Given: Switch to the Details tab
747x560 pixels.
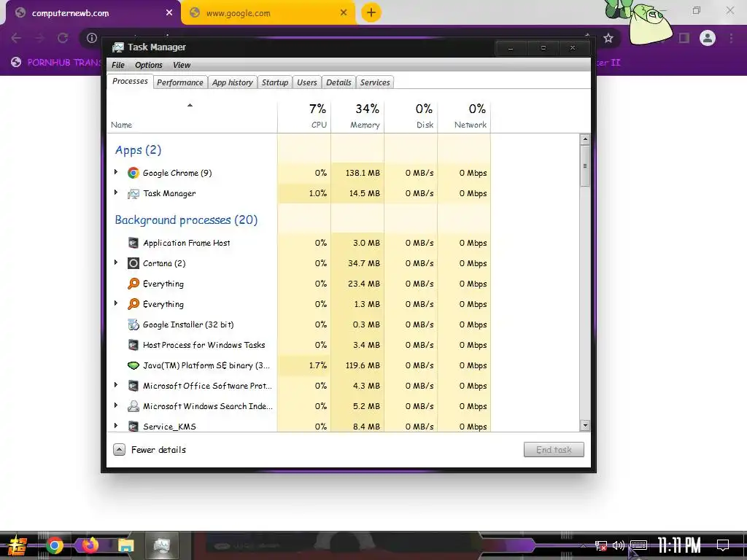Looking at the screenshot, I should 338,82.
